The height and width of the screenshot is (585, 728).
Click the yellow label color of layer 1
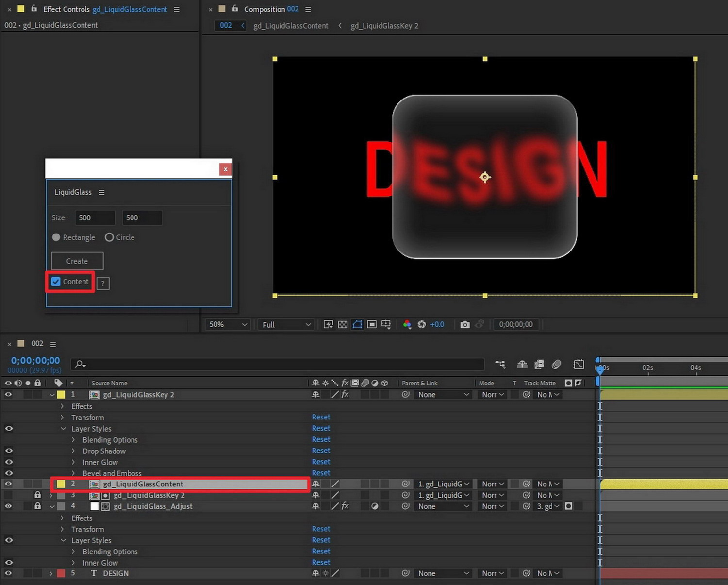(61, 395)
